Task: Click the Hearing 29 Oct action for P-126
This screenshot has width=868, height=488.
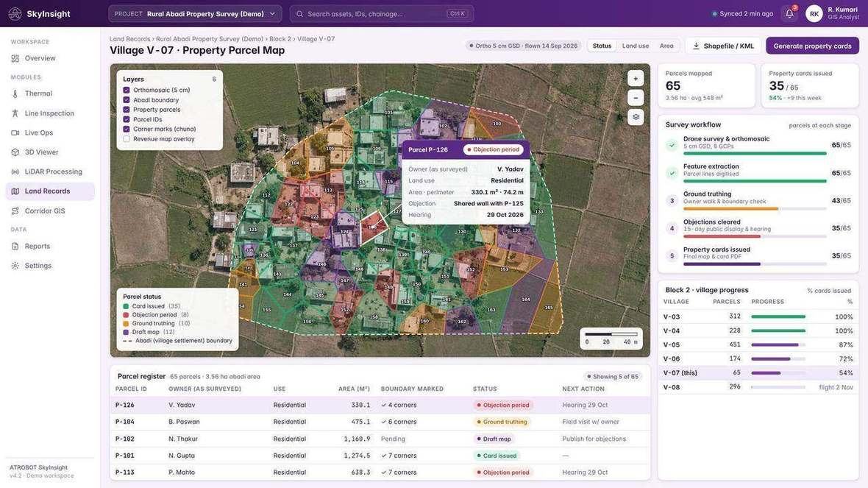Action: (x=585, y=406)
